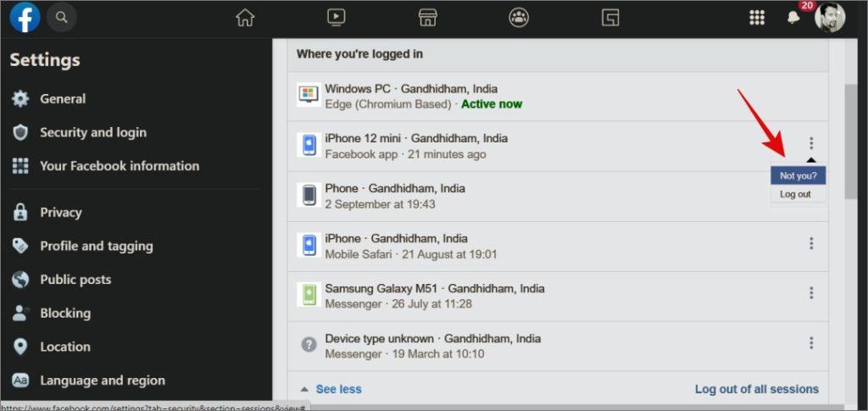Click the Location pin icon
Viewport: 868px width, 411px height.
click(x=20, y=347)
